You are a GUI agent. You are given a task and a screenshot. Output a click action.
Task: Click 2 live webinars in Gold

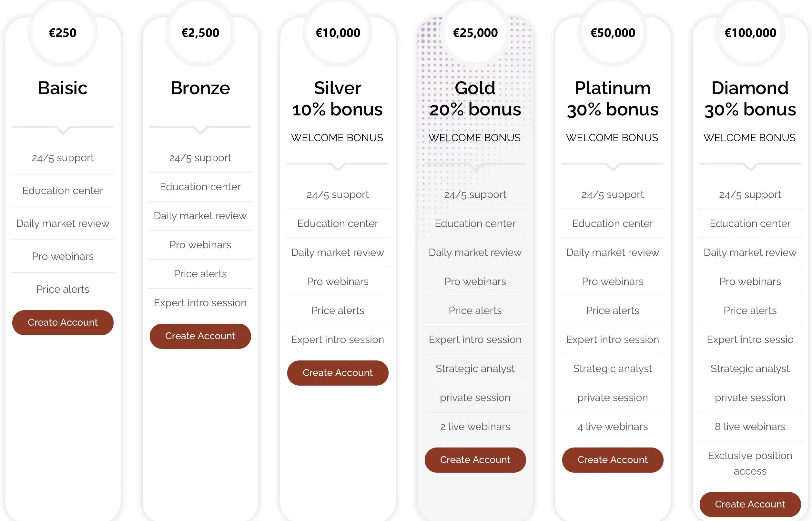475,427
